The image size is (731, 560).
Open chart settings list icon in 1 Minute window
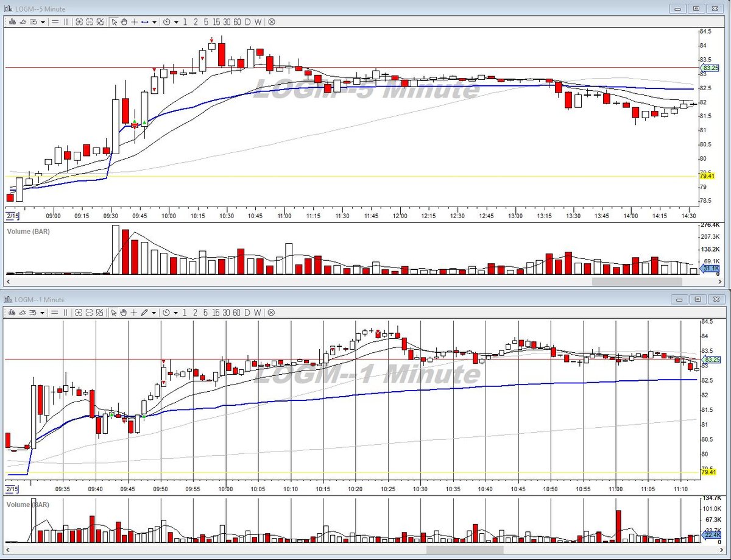pyautogui.click(x=33, y=312)
